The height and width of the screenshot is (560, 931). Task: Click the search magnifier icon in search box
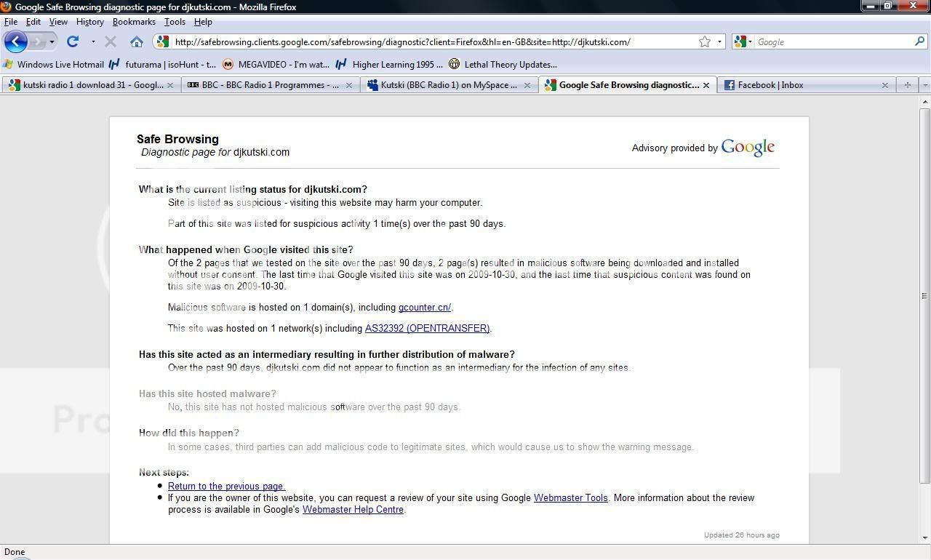[x=919, y=41]
